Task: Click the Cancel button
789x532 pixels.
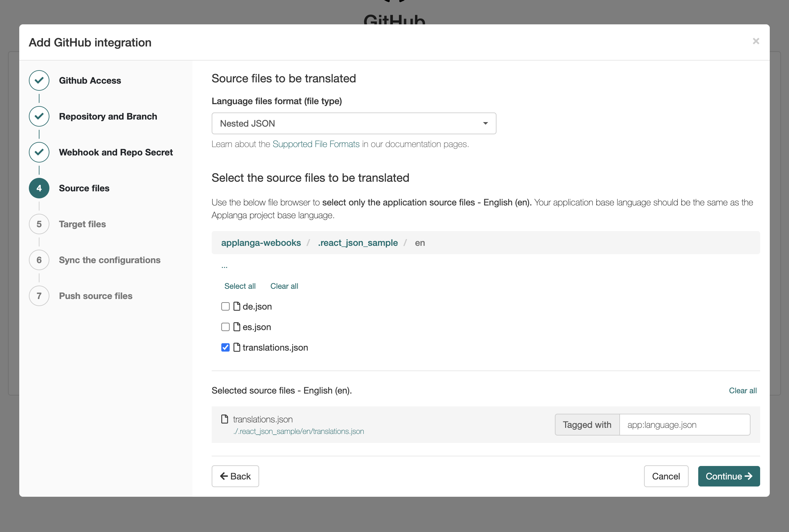Action: [666, 476]
